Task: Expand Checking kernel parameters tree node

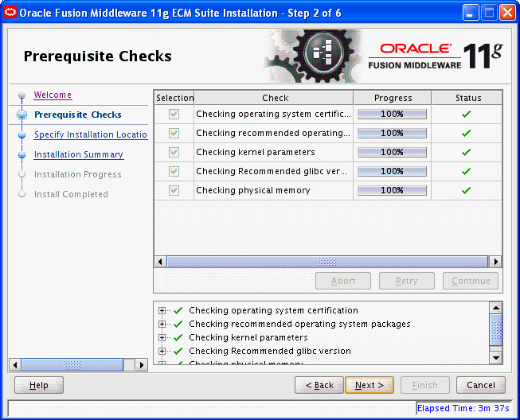Action: click(162, 337)
